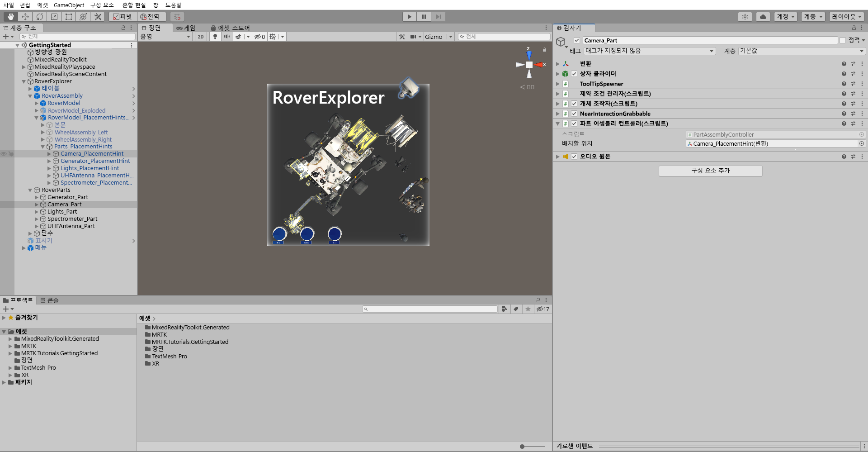This screenshot has width=868, height=452.
Task: Select the Rect Transform tool
Action: tap(69, 16)
